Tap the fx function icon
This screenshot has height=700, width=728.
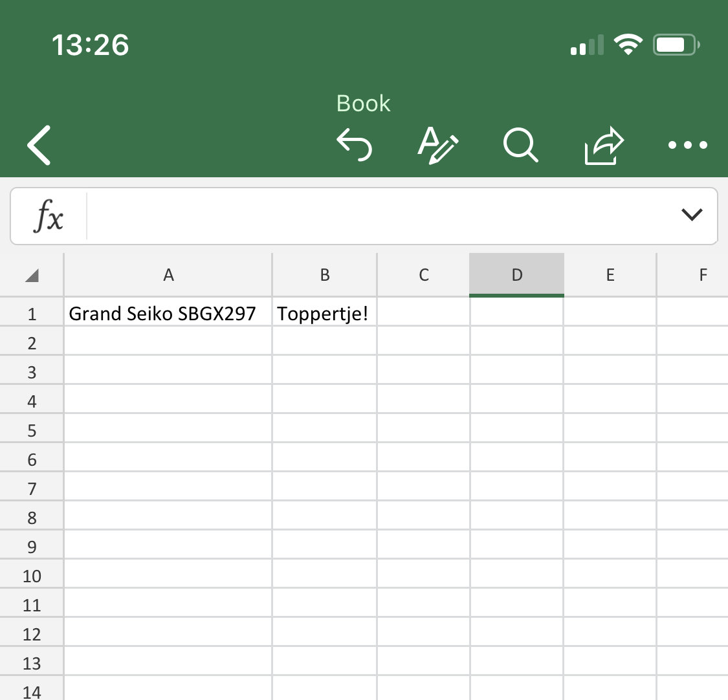(x=49, y=216)
